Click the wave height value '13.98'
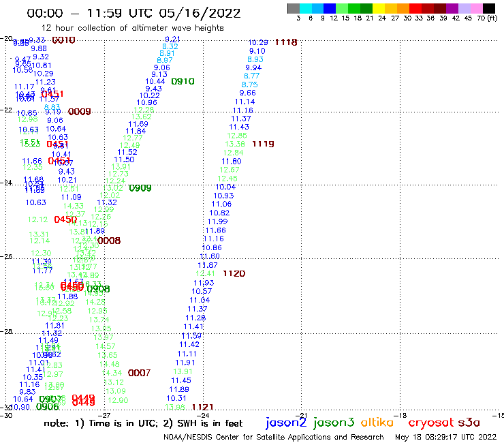 [175, 407]
